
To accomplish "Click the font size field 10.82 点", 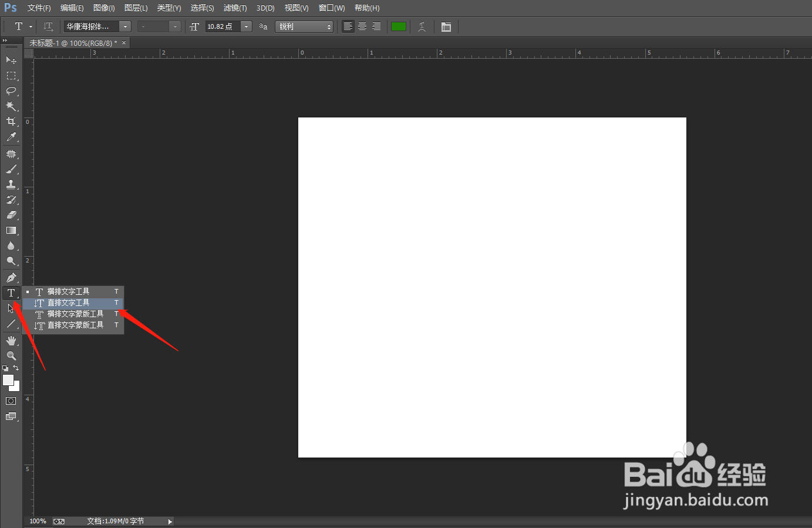I will click(x=223, y=26).
